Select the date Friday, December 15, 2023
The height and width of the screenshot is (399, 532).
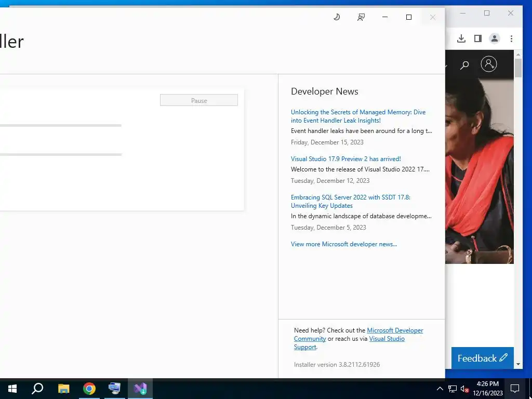click(327, 142)
